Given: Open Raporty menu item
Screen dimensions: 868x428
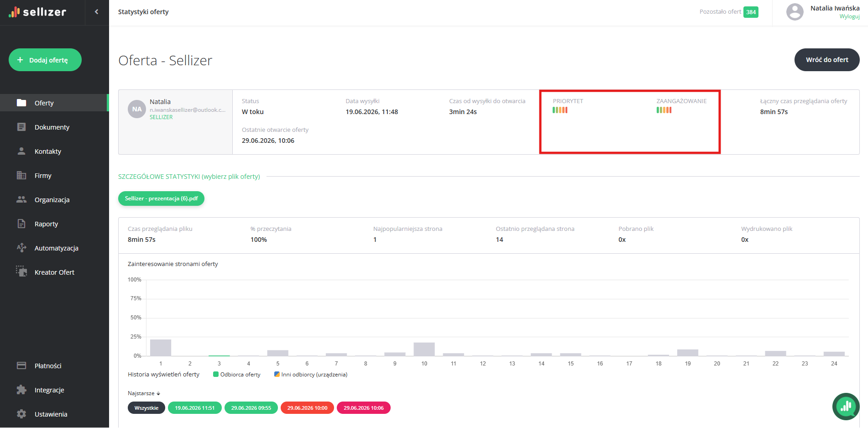Looking at the screenshot, I should [x=46, y=224].
